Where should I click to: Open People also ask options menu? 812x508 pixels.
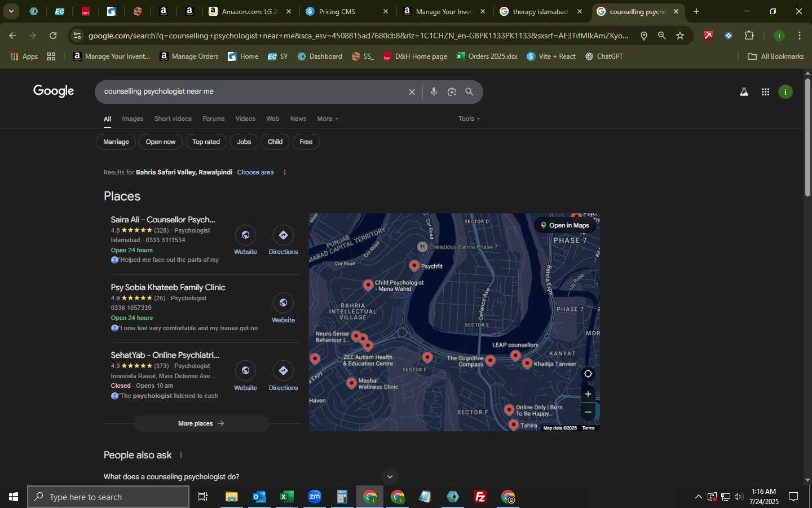pyautogui.click(x=181, y=455)
